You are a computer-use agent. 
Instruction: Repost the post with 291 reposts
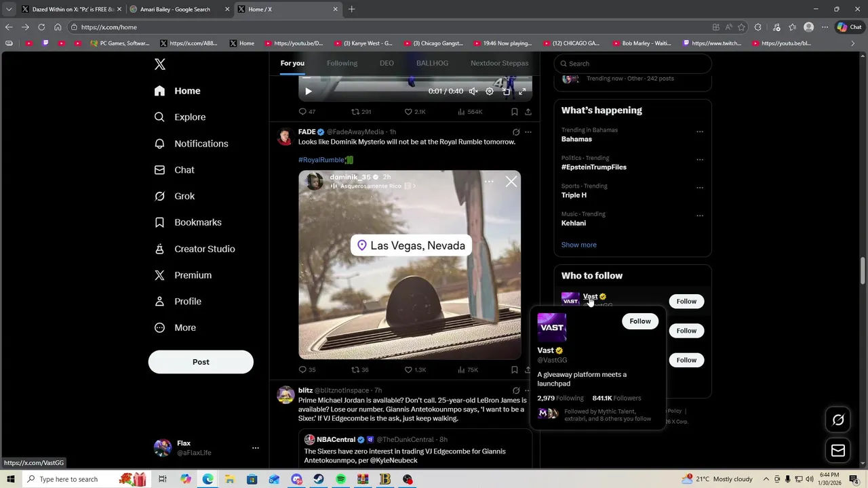pos(361,112)
